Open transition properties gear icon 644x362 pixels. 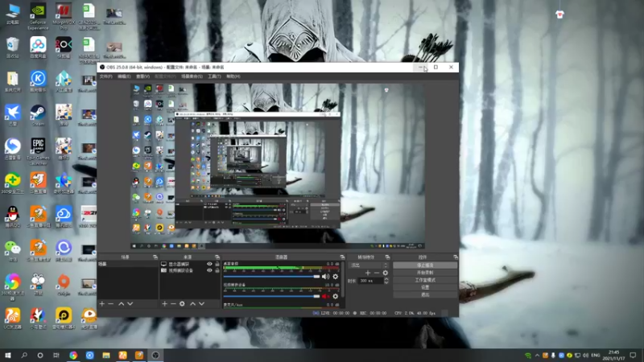[x=386, y=273]
